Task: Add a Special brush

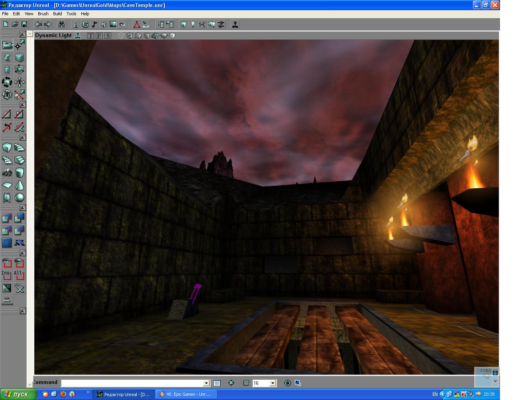Action: pyautogui.click(x=7, y=243)
